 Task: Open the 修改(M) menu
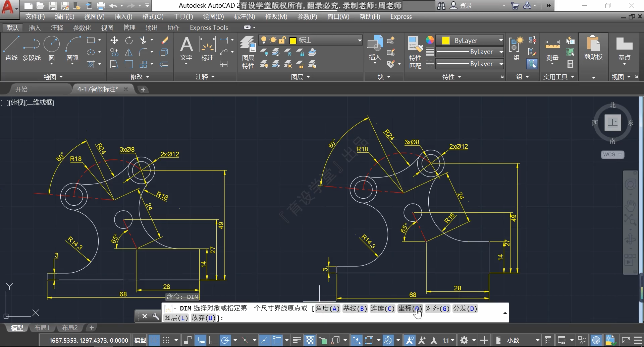coord(276,16)
